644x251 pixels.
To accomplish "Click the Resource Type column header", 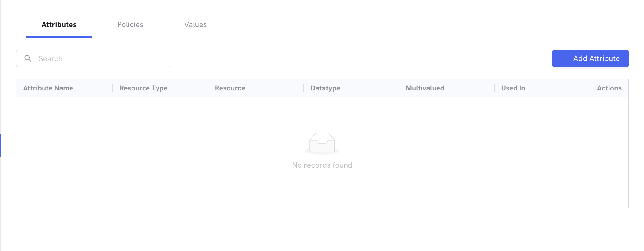I will click(144, 88).
